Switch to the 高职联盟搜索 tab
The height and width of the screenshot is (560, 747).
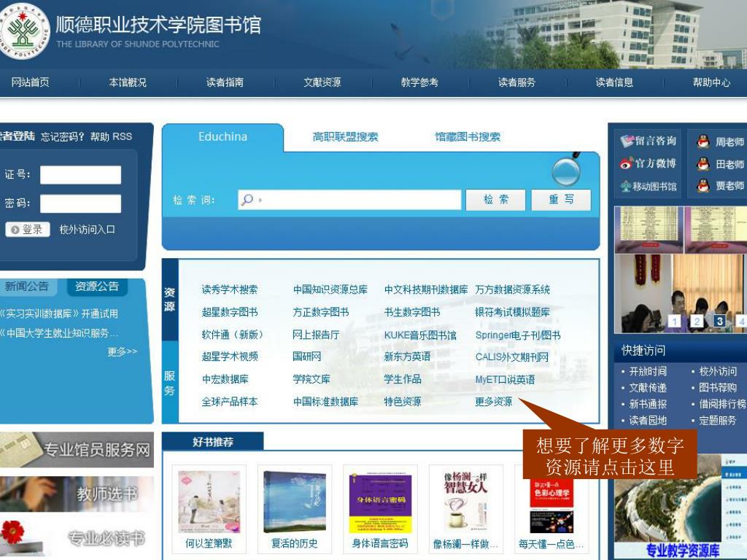345,137
